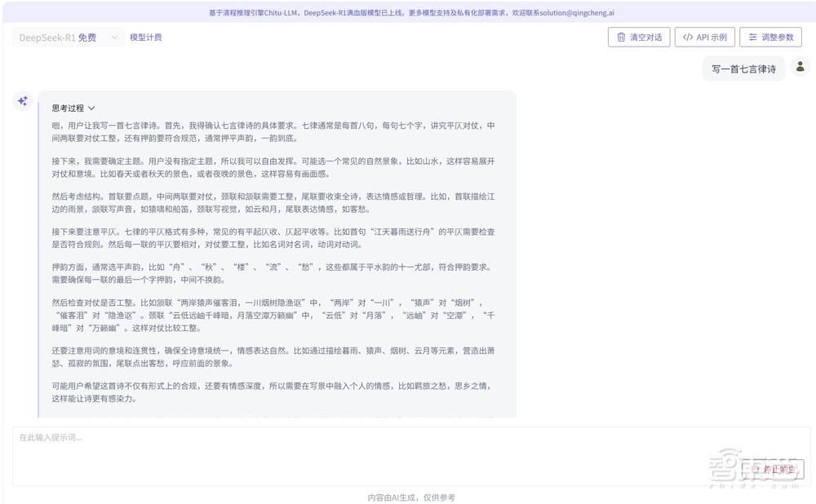Click the trash icon to clear conversation

[x=621, y=37]
